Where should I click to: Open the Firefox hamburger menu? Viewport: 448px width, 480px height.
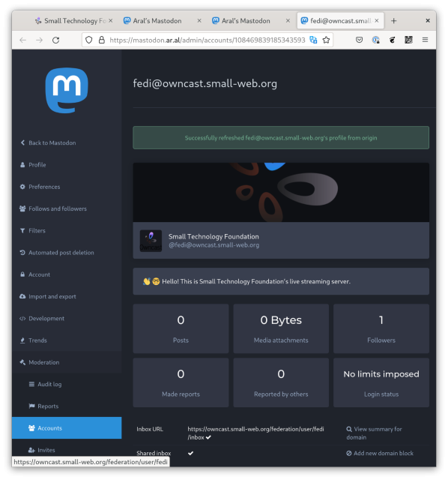425,40
